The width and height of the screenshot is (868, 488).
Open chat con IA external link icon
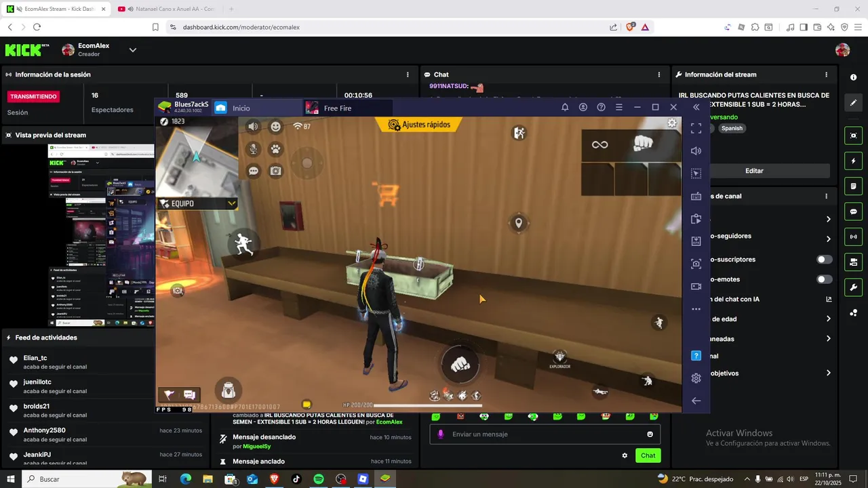[829, 299]
